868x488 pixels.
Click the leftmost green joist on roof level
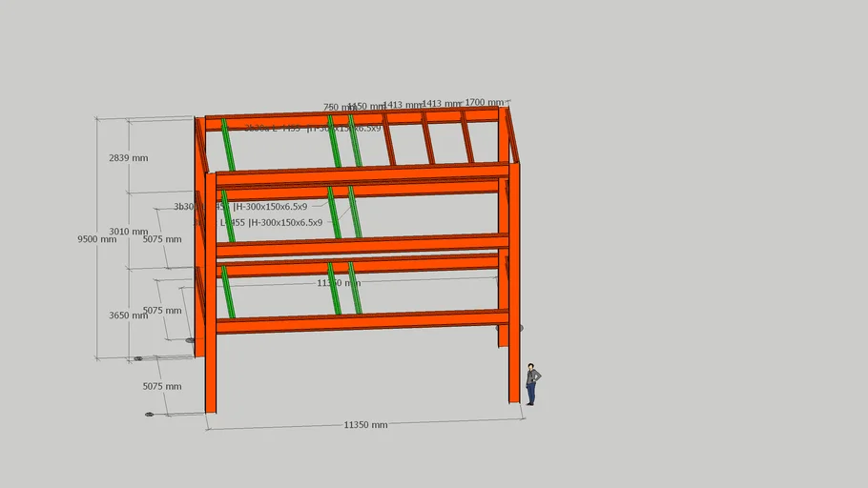click(x=229, y=145)
